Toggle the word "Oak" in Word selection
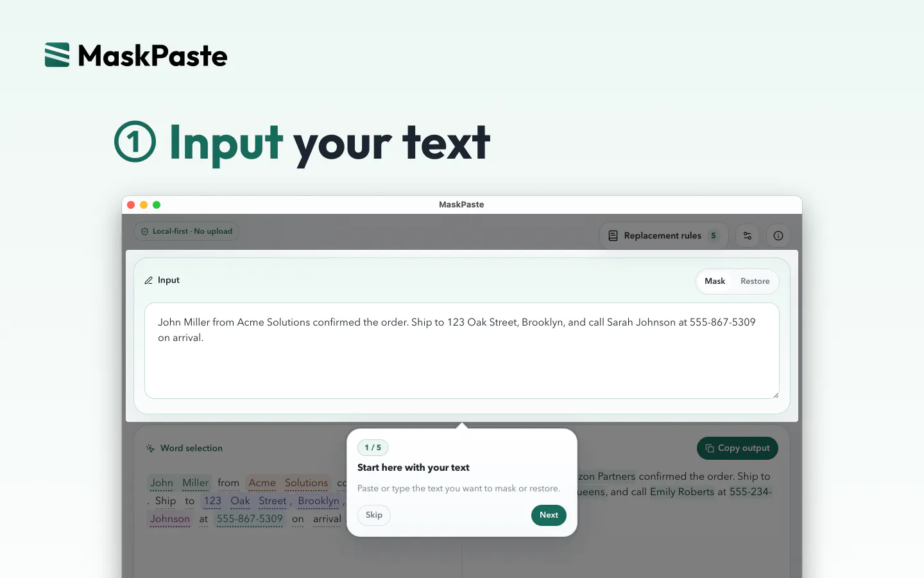 click(241, 501)
